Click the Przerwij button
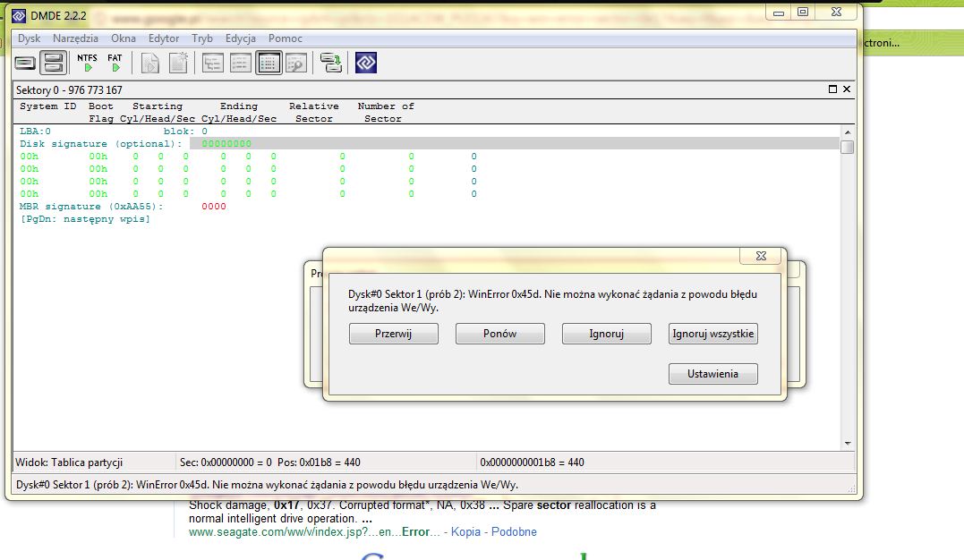 pyautogui.click(x=394, y=334)
